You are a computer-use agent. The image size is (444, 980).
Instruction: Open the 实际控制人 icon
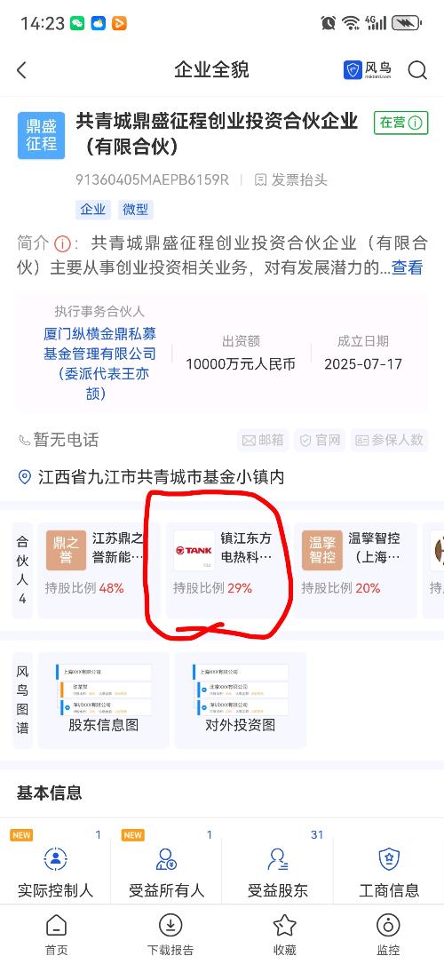click(56, 859)
